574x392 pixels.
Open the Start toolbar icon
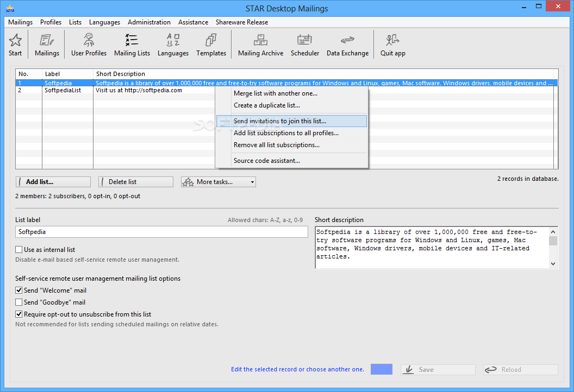click(15, 45)
